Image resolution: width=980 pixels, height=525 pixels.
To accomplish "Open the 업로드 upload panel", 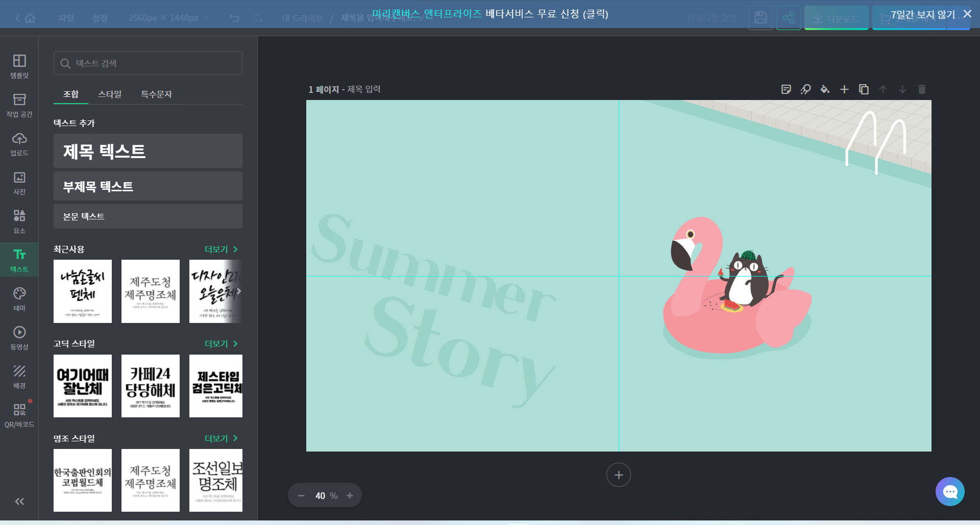I will [19, 144].
